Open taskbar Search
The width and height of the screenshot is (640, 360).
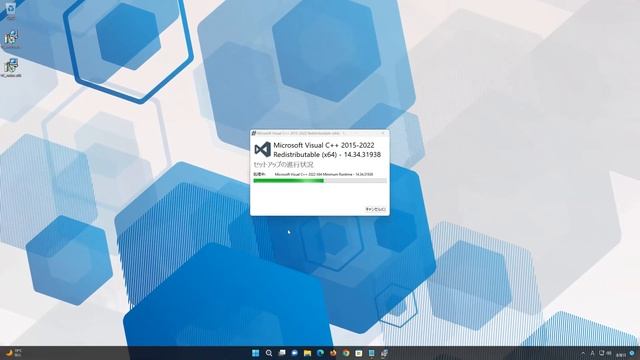[x=269, y=353]
